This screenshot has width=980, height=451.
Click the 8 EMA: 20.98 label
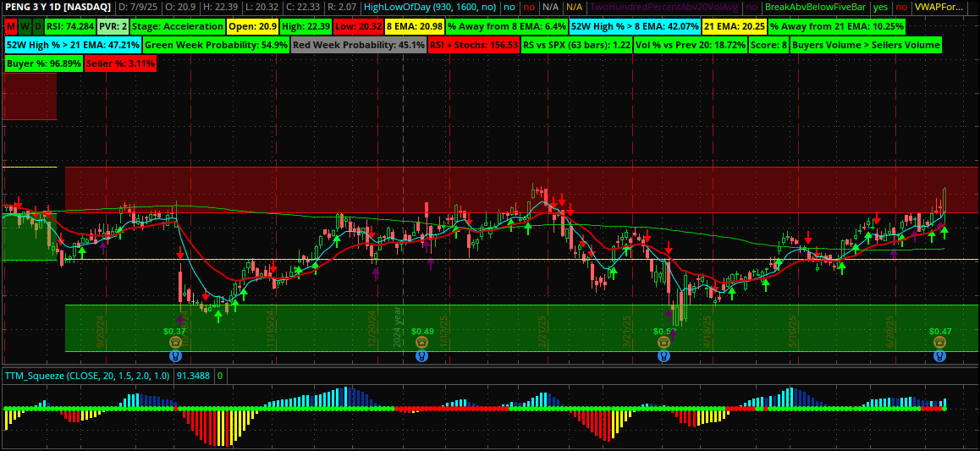[415, 27]
